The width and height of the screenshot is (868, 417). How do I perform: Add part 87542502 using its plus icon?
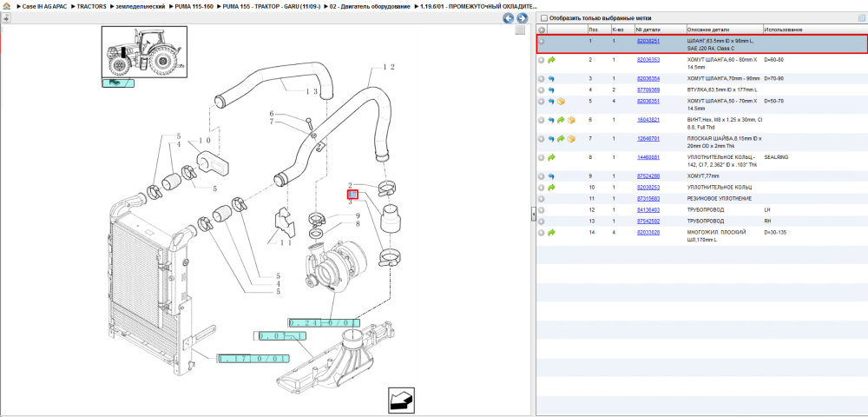coord(542,222)
